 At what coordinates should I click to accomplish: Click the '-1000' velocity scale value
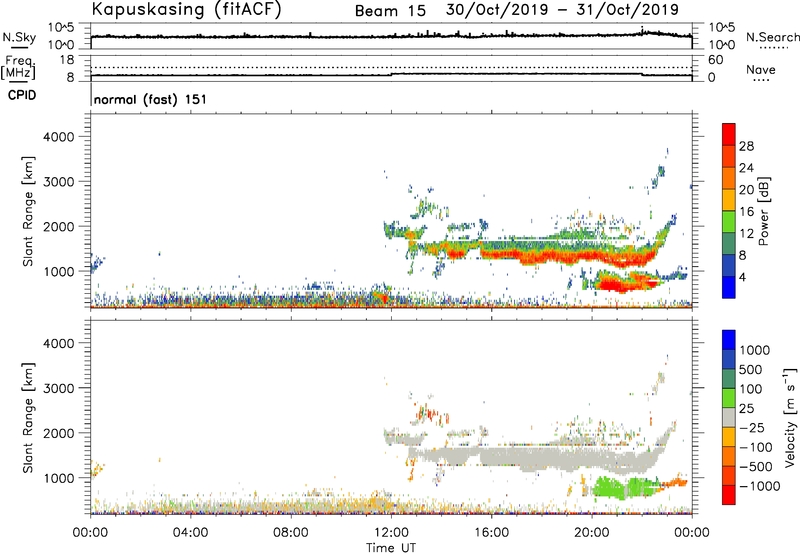coord(760,486)
